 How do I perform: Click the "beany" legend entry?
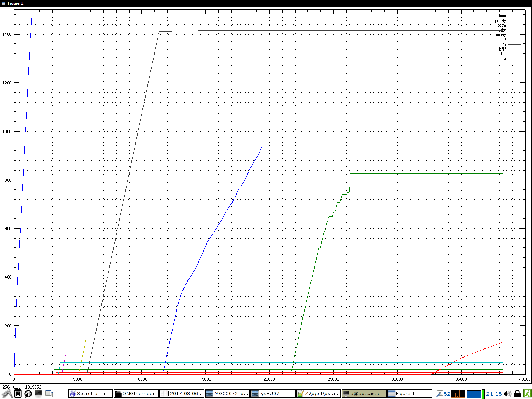click(501, 35)
